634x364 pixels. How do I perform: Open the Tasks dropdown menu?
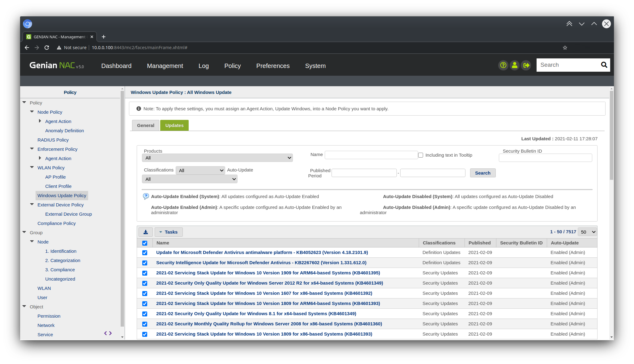(x=169, y=232)
